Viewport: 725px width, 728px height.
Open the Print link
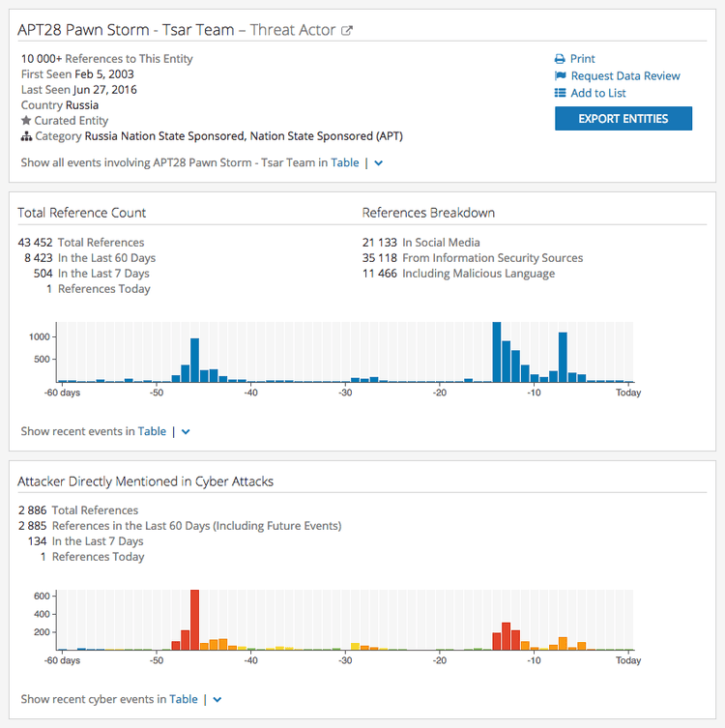[x=583, y=59]
